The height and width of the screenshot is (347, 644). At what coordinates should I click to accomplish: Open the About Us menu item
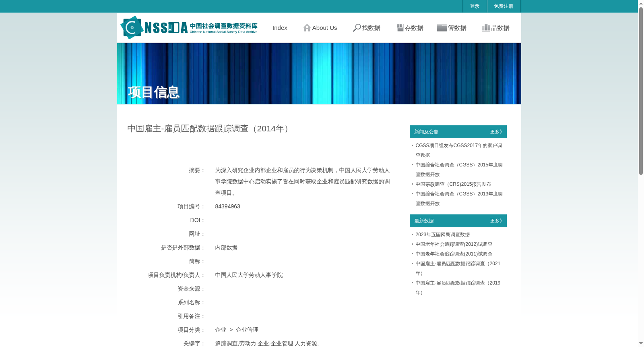click(325, 28)
